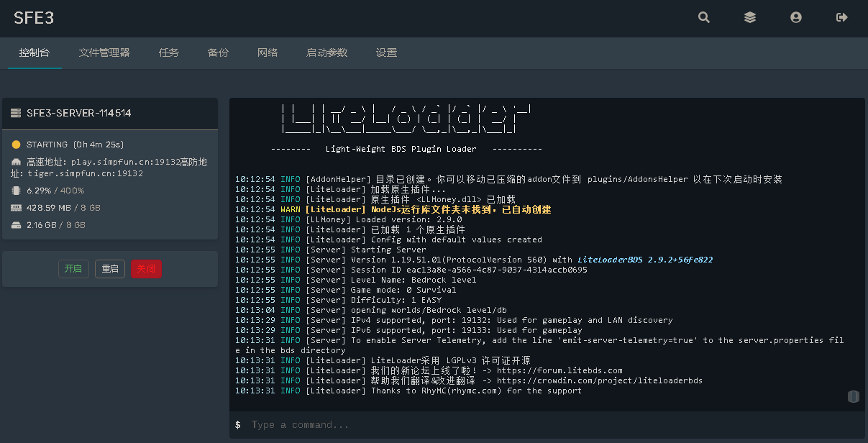Open the 任务 tab
The height and width of the screenshot is (443, 868).
click(169, 52)
